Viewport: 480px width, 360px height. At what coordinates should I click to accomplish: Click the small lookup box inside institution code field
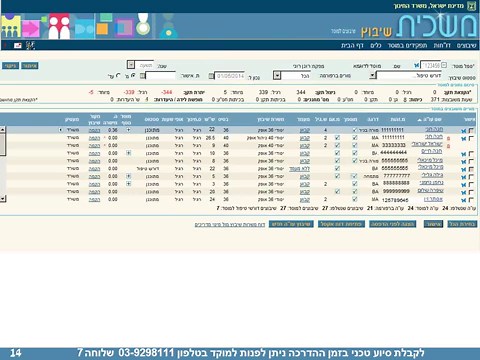(x=444, y=65)
